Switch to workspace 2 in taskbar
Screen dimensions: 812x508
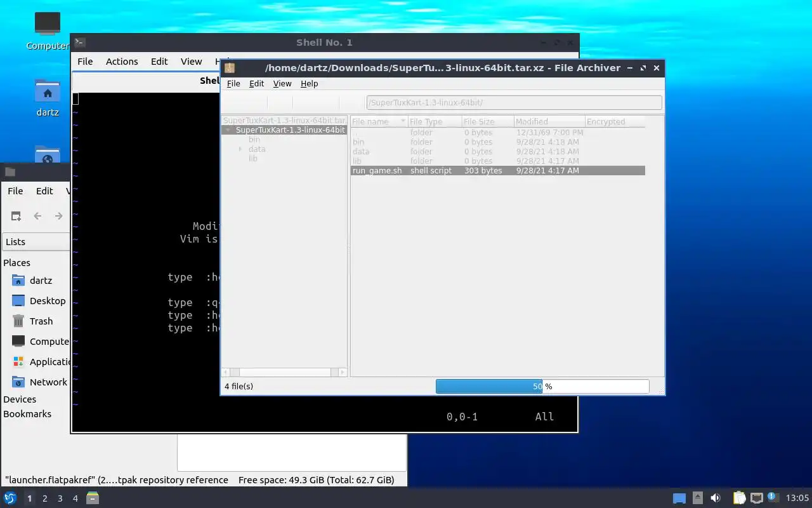[x=44, y=498]
